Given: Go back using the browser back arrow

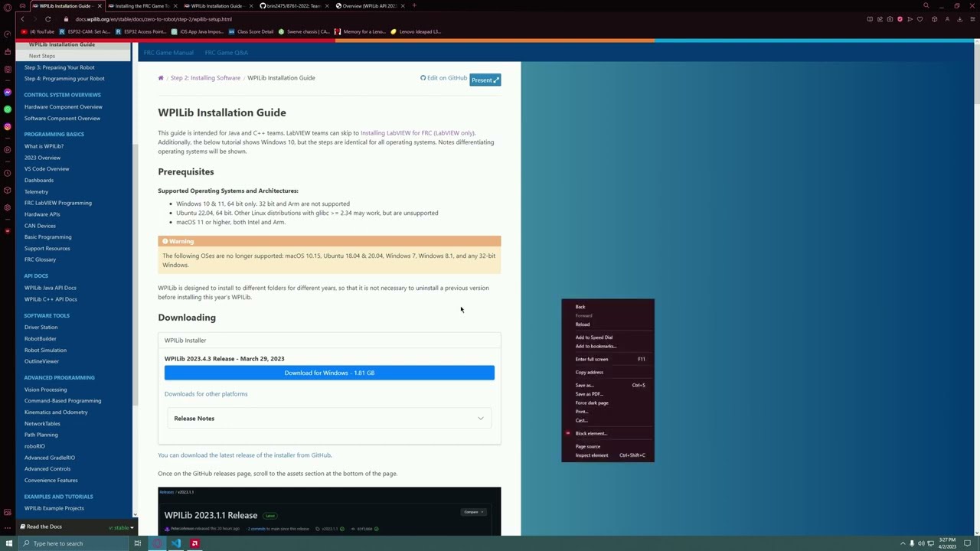Looking at the screenshot, I should 22,18.
